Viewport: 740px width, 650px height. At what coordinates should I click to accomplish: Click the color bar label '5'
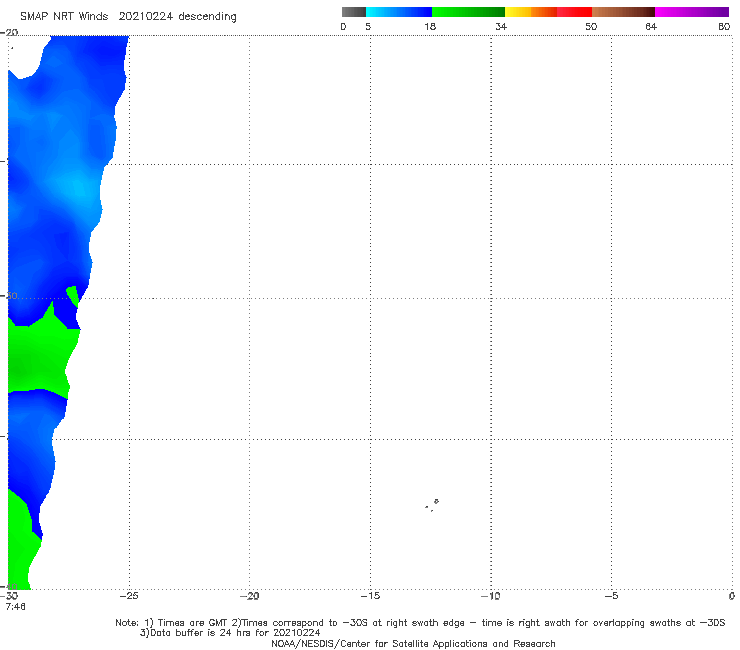368,26
